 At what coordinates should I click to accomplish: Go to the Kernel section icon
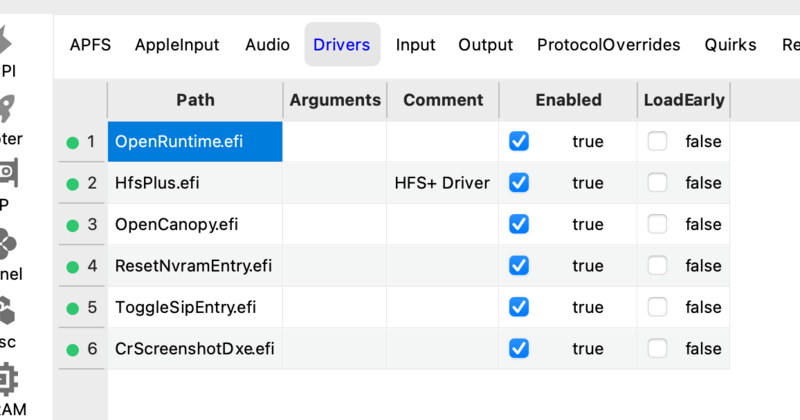click(8, 243)
